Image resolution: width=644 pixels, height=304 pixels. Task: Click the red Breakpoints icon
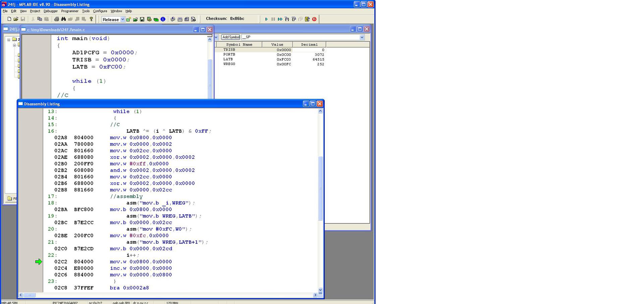tap(314, 19)
